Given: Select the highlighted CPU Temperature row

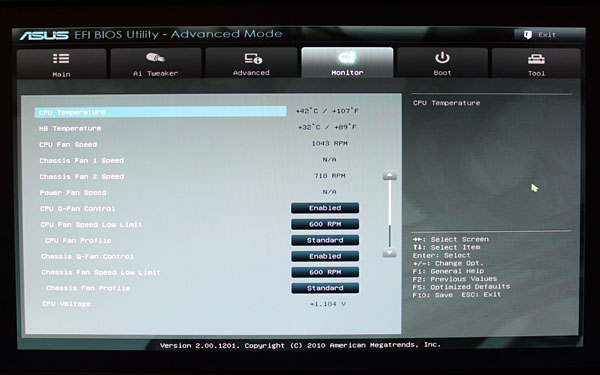Looking at the screenshot, I should (x=160, y=112).
